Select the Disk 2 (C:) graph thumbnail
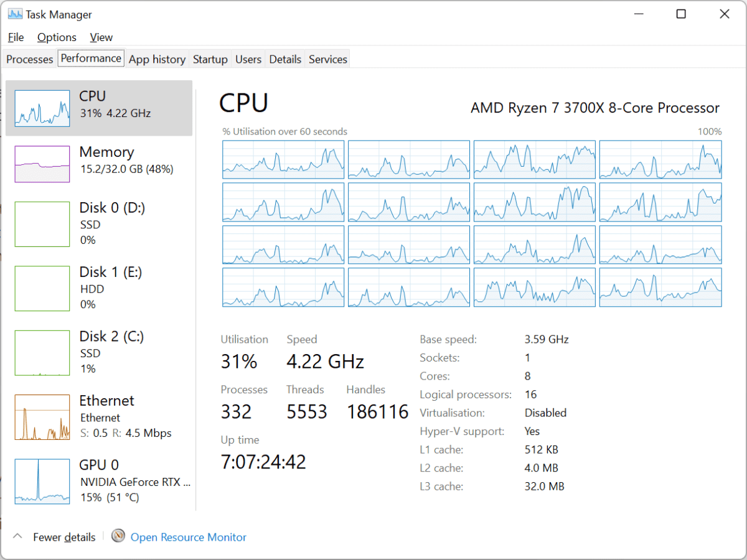The image size is (747, 560). 42,353
